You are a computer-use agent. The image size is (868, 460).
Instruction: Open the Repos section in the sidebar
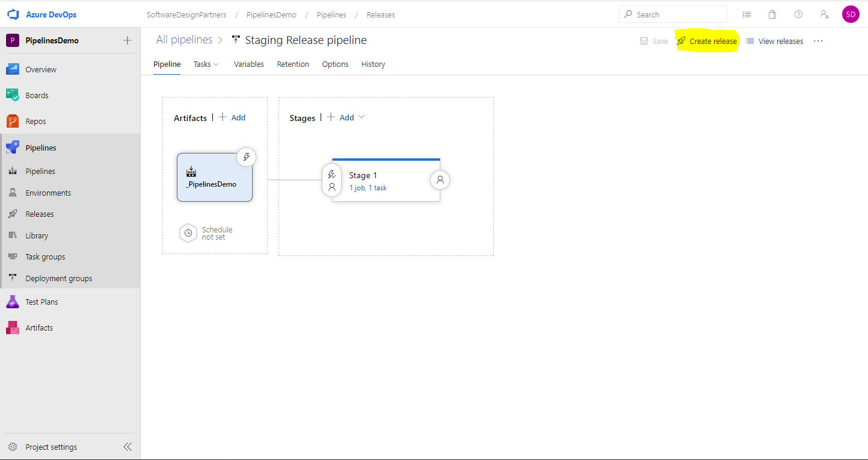[34, 120]
